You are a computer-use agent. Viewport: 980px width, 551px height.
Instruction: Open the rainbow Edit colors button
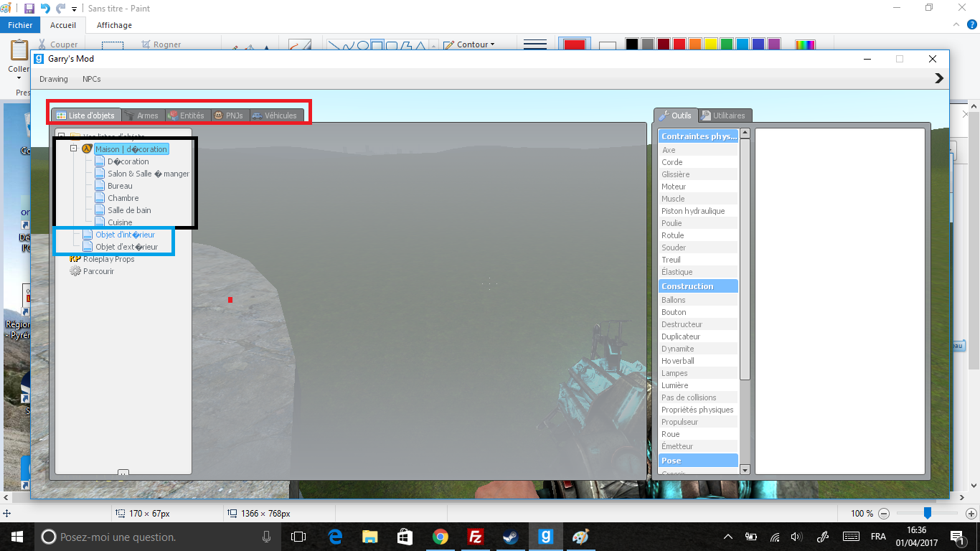(806, 44)
